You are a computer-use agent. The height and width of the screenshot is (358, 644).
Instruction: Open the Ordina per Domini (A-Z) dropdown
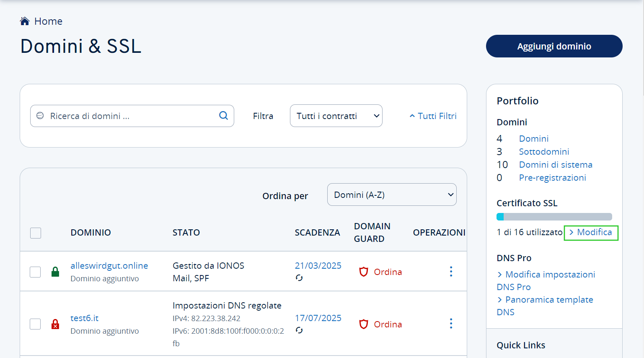click(x=392, y=195)
